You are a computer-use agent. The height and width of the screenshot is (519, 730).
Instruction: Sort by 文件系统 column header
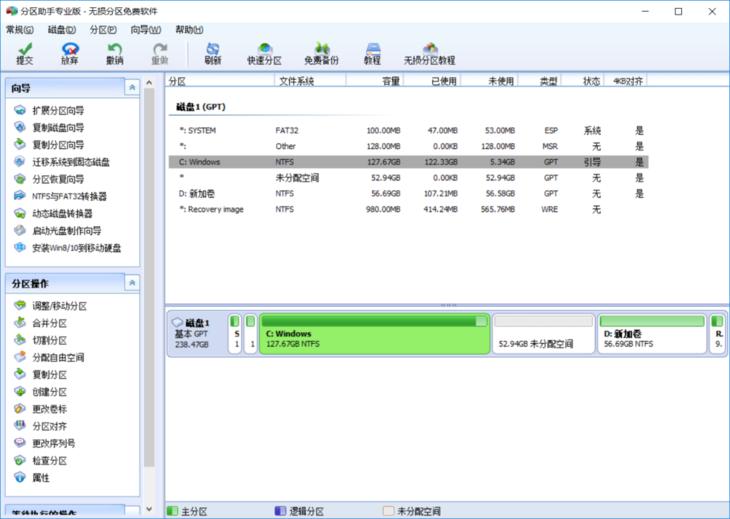[x=311, y=81]
